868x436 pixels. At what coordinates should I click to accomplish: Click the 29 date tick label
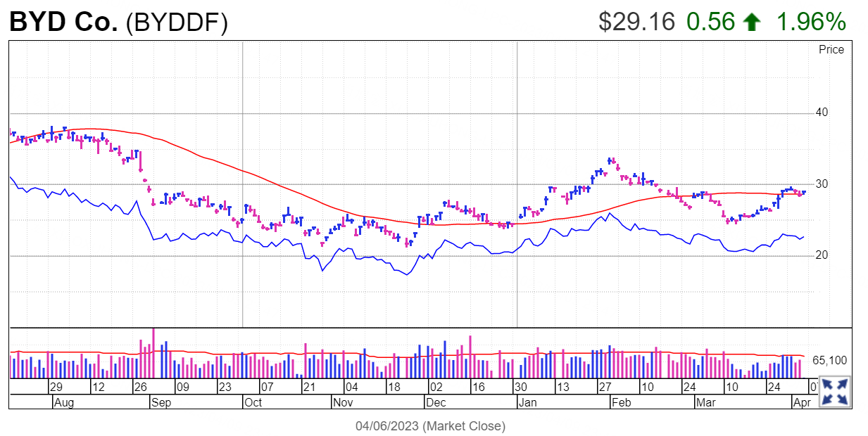tap(56, 387)
